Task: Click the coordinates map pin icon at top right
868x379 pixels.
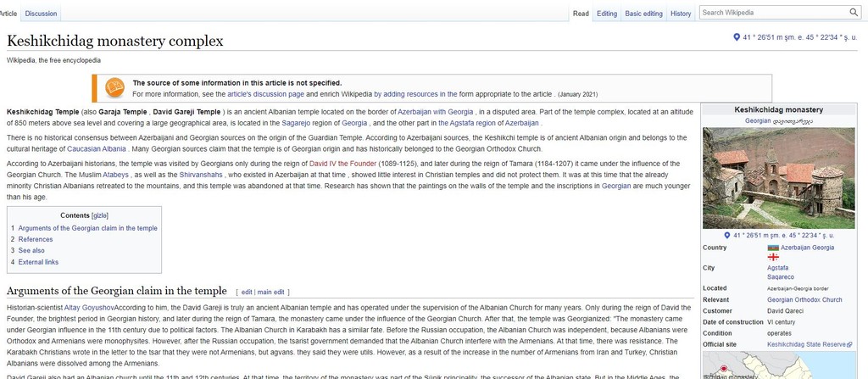Action: 737,37
